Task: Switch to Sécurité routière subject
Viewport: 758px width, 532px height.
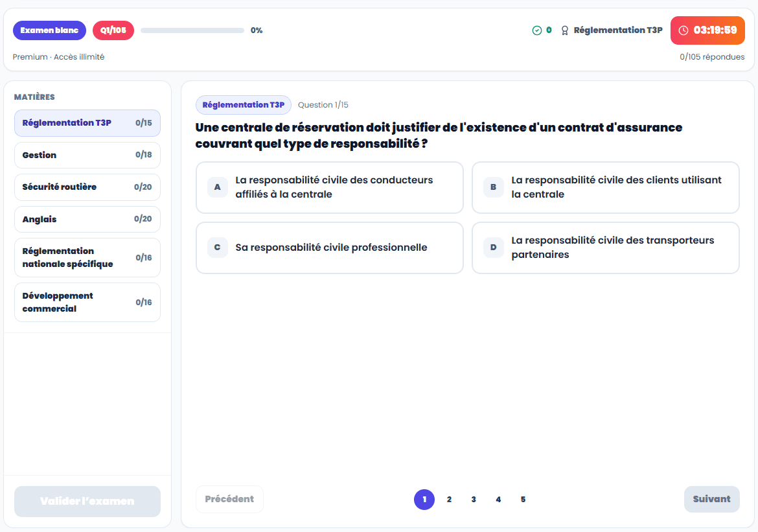Action: point(87,187)
